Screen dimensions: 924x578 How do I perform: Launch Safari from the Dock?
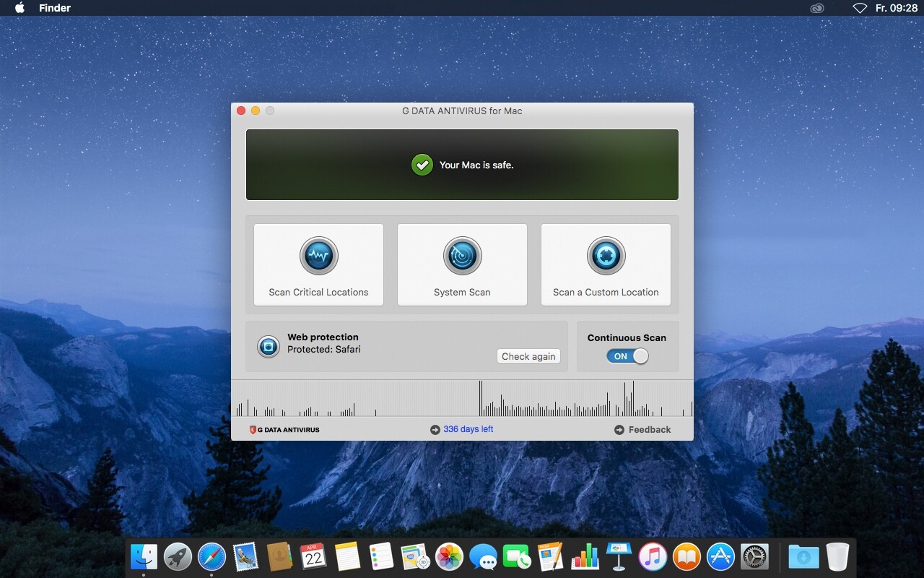point(212,557)
